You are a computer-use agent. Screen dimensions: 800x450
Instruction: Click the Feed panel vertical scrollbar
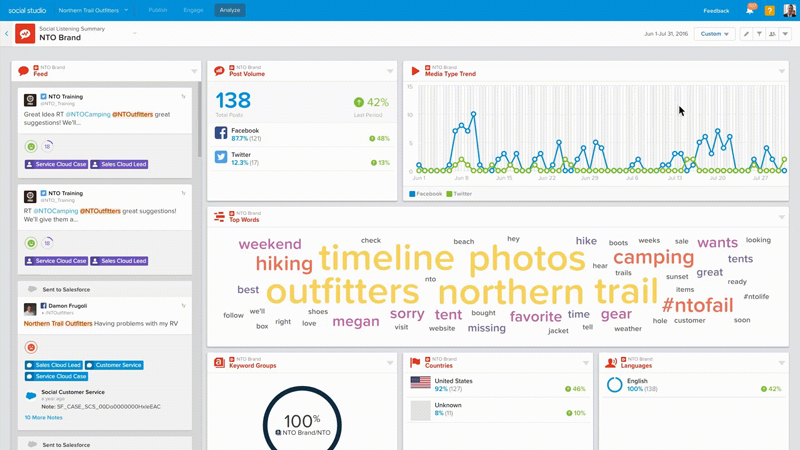tap(199, 120)
